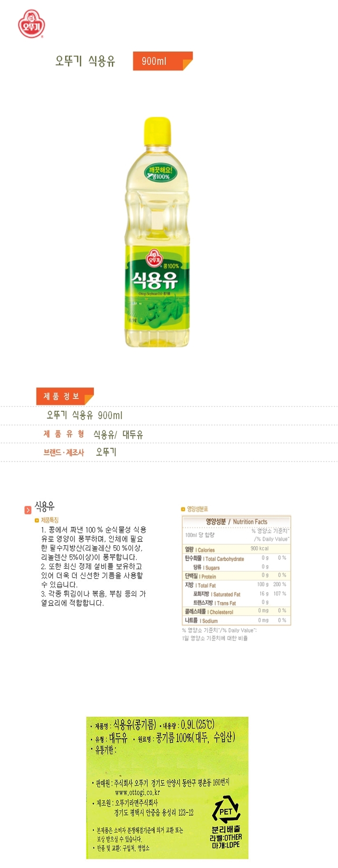Click the cooking oil bottle image
The width and height of the screenshot is (338, 868).
pos(157,232)
